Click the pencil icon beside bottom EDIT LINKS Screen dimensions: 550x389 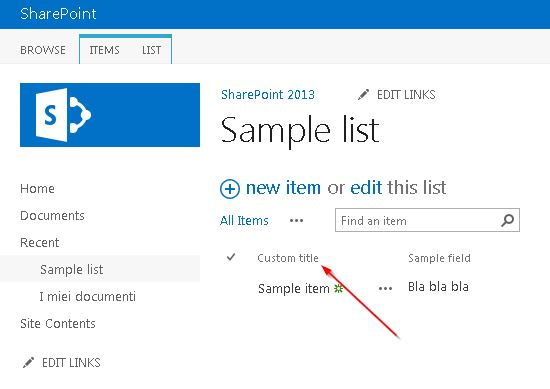28,362
